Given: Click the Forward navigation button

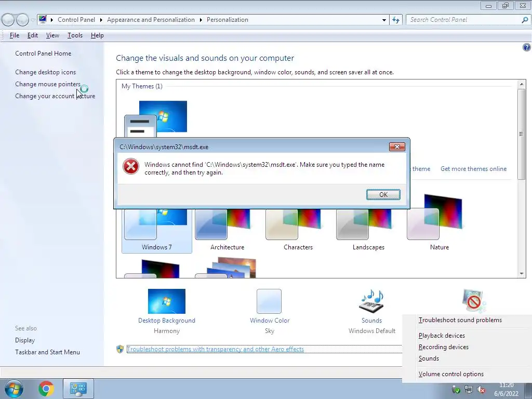Looking at the screenshot, I should 22,20.
